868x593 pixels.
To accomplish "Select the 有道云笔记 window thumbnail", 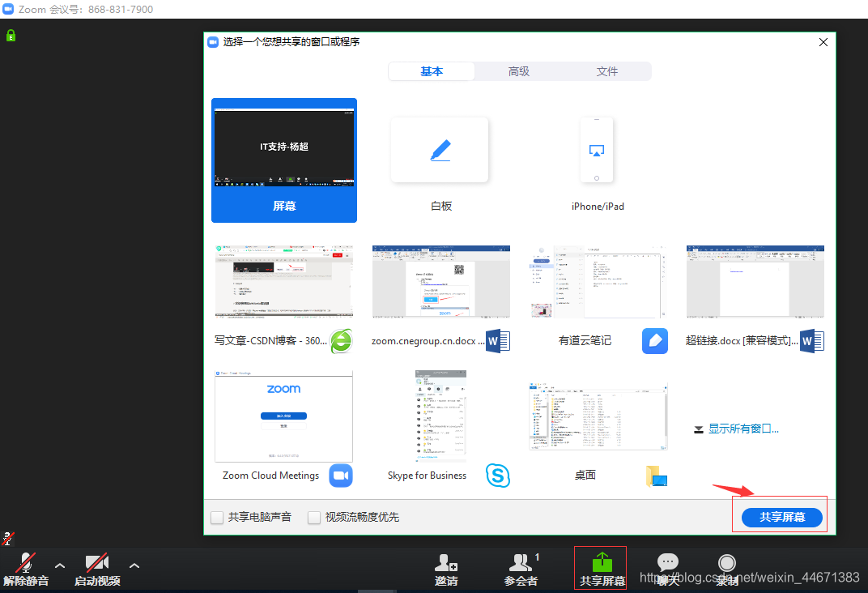I will 598,281.
